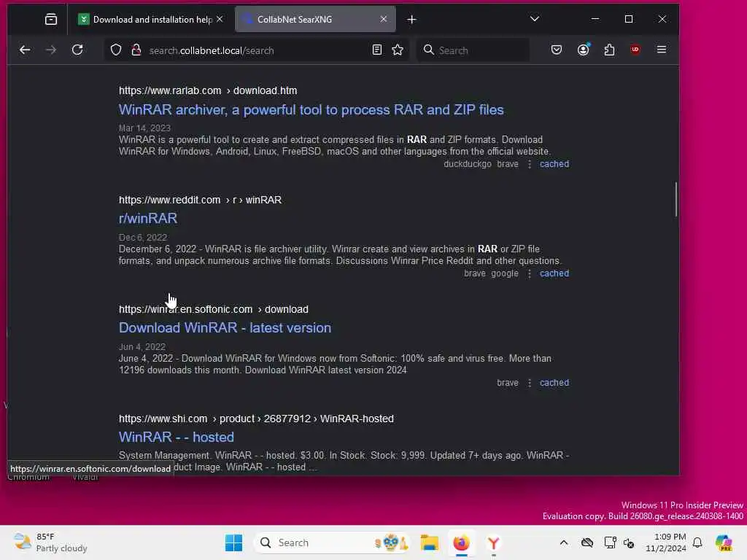
Task: Open options dots for softonic result
Action: [530, 384]
